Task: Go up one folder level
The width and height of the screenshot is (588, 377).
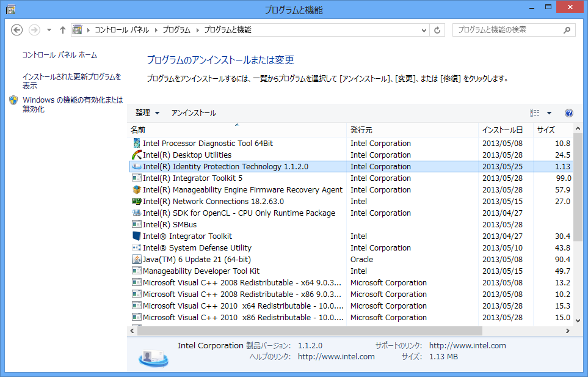Action: pyautogui.click(x=63, y=30)
